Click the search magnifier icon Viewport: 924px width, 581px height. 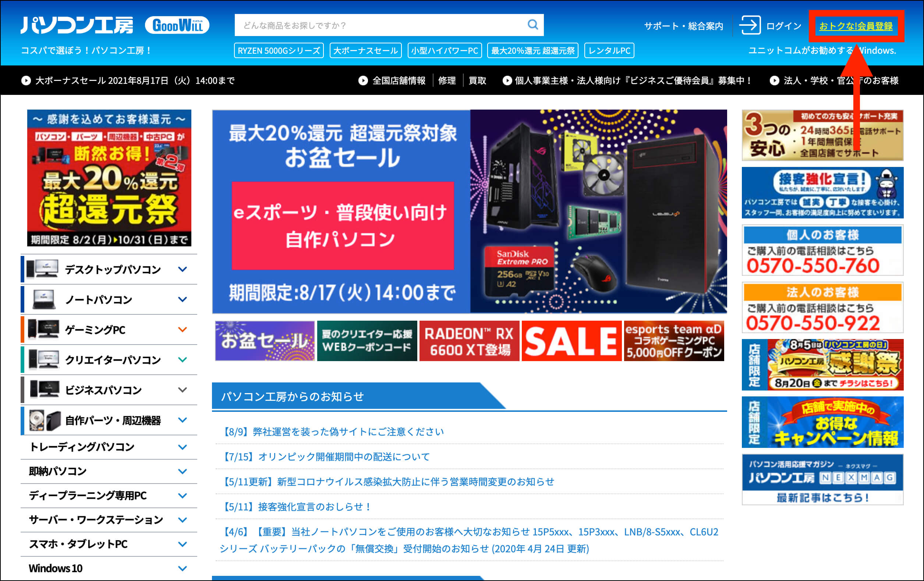tap(532, 25)
